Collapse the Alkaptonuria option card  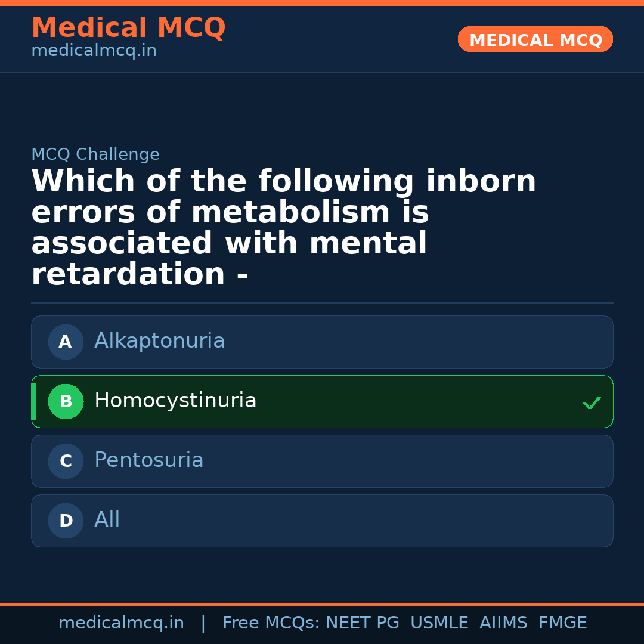point(322,342)
